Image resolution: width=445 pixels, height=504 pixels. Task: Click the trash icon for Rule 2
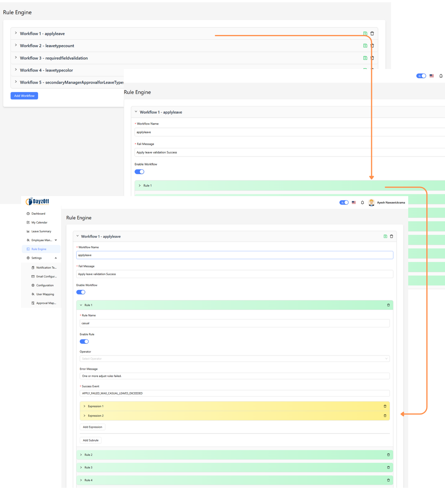[x=388, y=455]
